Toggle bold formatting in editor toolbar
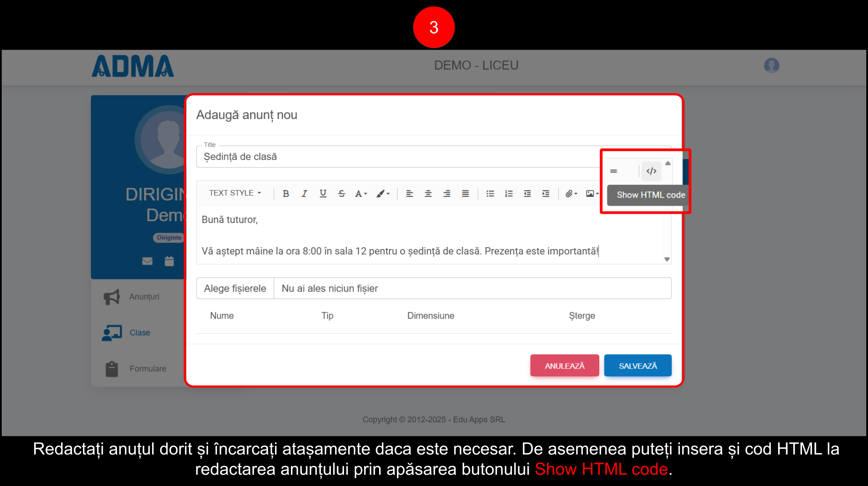The height and width of the screenshot is (486, 868). click(286, 194)
